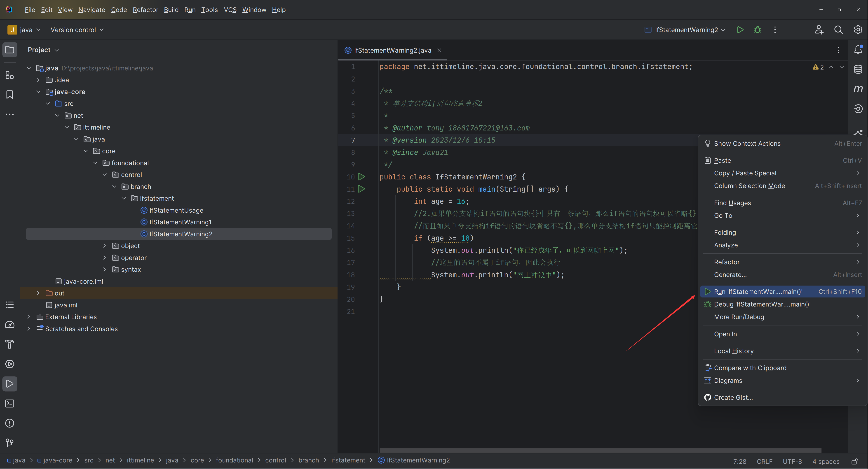Viewport: 868px width, 469px height.
Task: Choose Run 'IfStatementWar....main()' in context menu
Action: [x=782, y=292]
